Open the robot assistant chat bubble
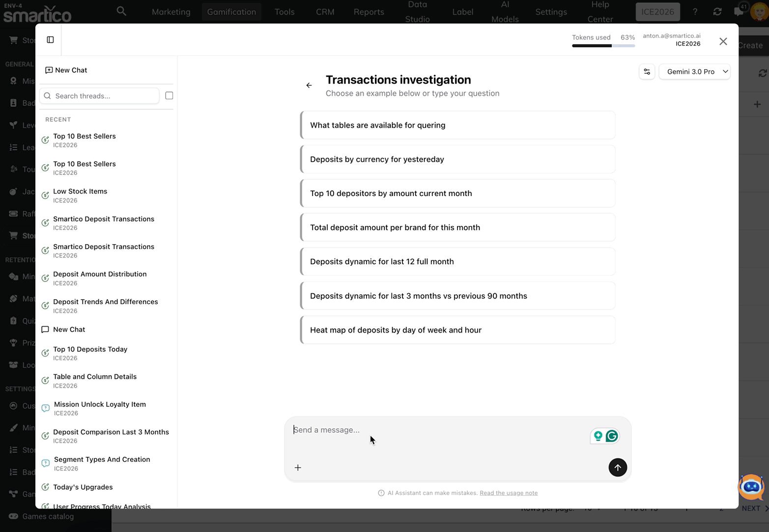 point(751,487)
